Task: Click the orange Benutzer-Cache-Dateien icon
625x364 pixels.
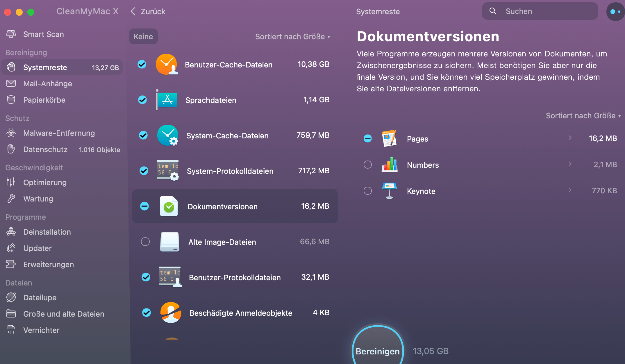Action: 167,64
